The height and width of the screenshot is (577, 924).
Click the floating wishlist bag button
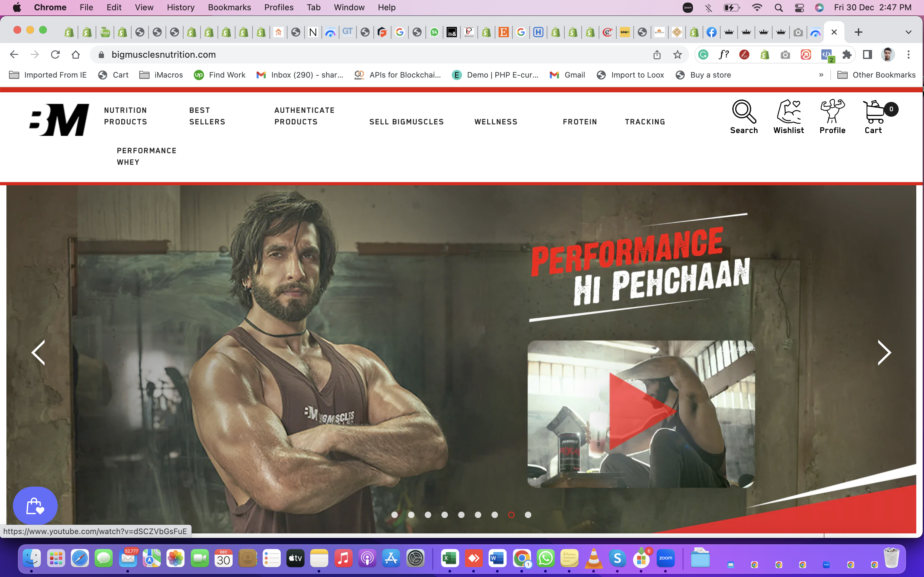click(x=35, y=506)
